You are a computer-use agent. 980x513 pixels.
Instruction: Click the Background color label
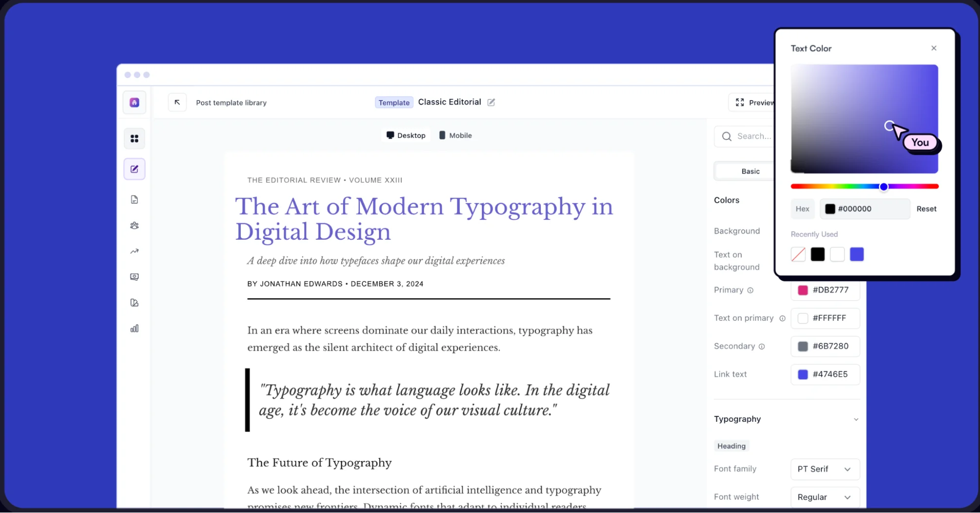pyautogui.click(x=737, y=231)
